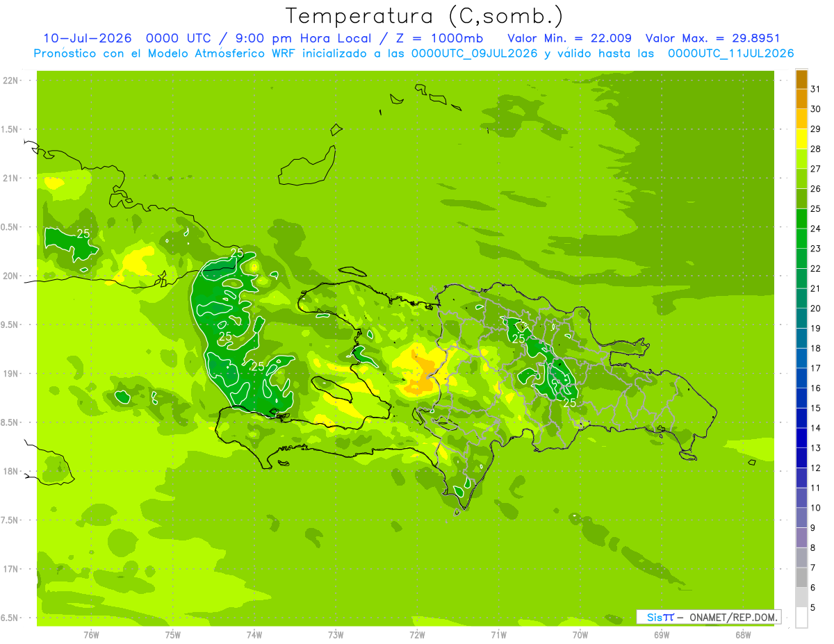Click the green swatch between 24 and 25
This screenshot has height=644, width=834.
point(801,219)
